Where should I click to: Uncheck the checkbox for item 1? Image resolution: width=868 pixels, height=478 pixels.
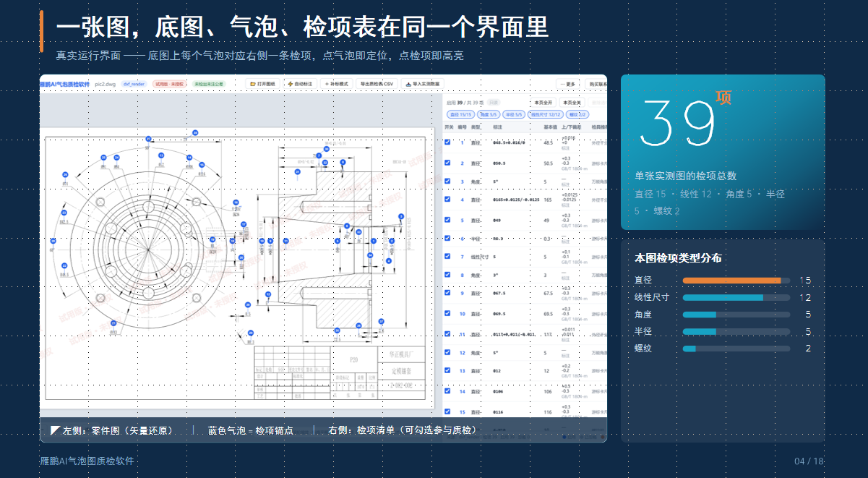pyautogui.click(x=448, y=142)
